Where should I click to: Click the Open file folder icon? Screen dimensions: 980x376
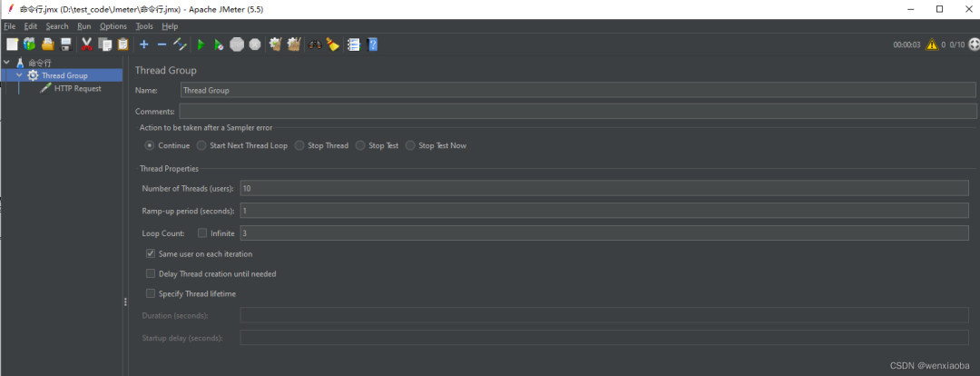(x=47, y=45)
